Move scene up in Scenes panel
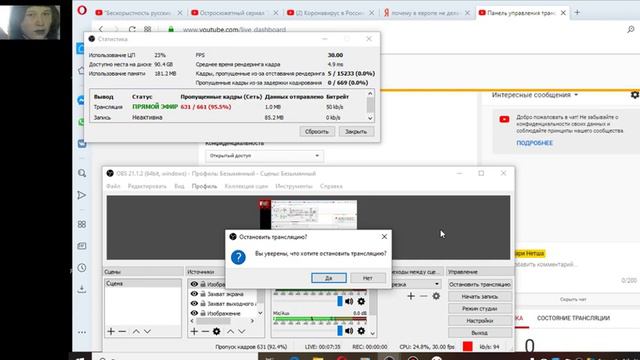Image resolution: width=640 pixels, height=360 pixels. coord(136,331)
